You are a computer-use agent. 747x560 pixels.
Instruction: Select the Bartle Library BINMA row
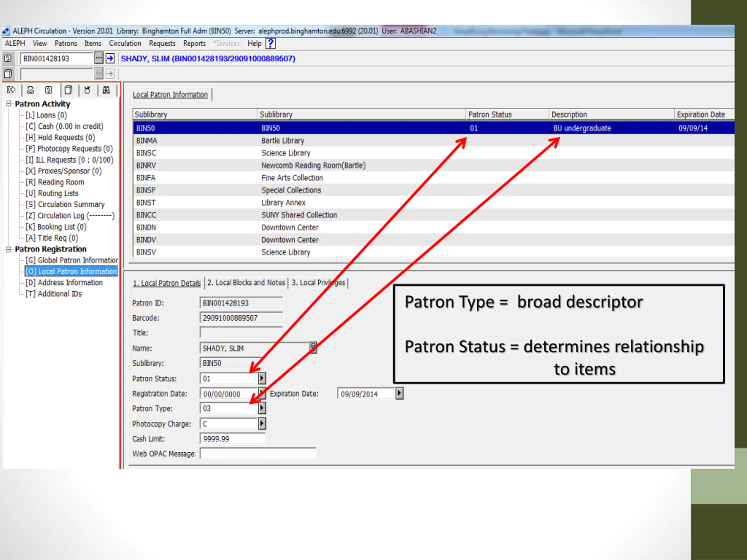point(434,140)
